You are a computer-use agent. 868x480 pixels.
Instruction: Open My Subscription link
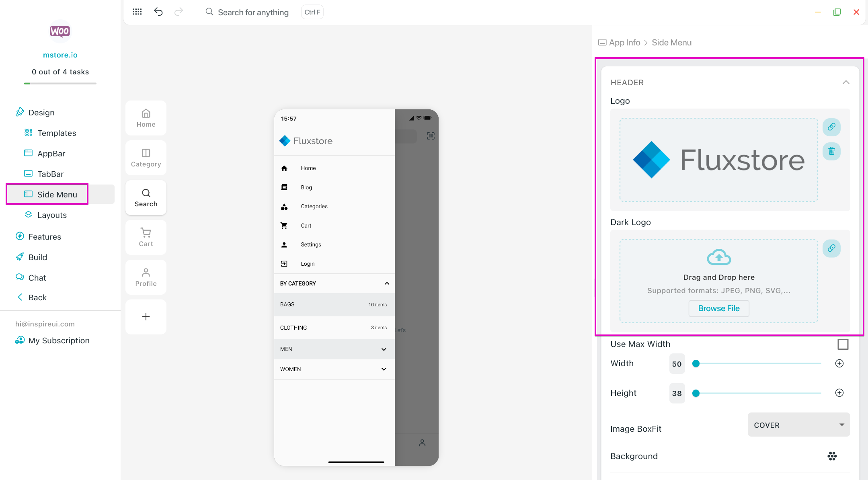[59, 341]
